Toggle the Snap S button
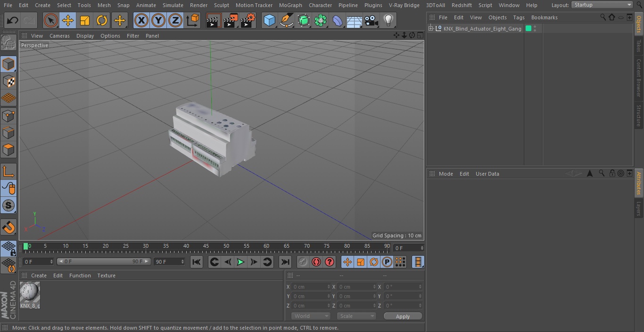 (8, 205)
